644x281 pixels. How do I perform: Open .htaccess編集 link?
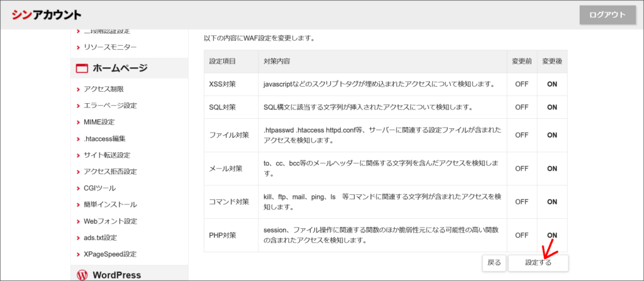tap(104, 138)
